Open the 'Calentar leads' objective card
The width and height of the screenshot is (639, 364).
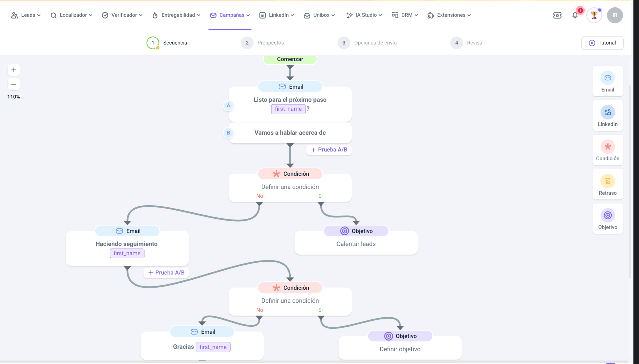point(356,244)
